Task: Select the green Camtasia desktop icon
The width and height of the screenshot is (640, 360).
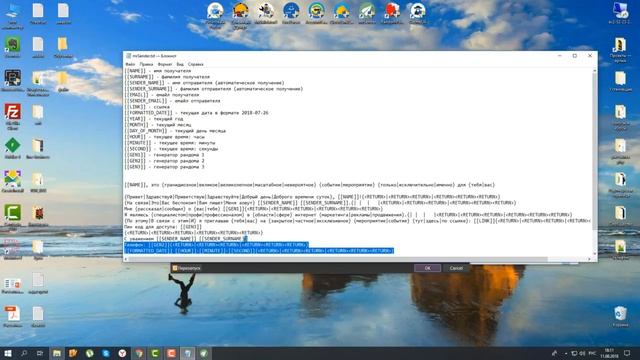Action: pyautogui.click(x=13, y=216)
